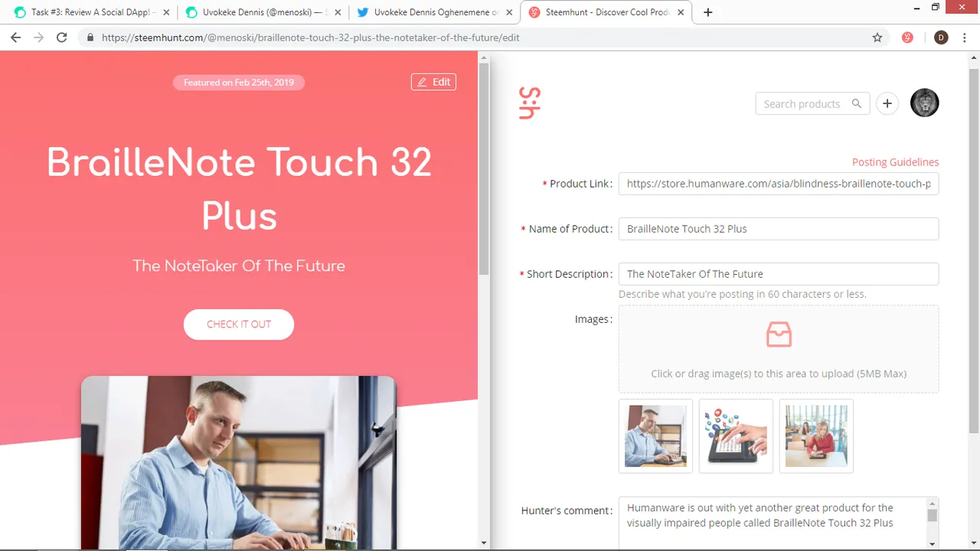Bookmark this page with the star icon
Viewport: 980px width, 551px height.
pos(877,37)
